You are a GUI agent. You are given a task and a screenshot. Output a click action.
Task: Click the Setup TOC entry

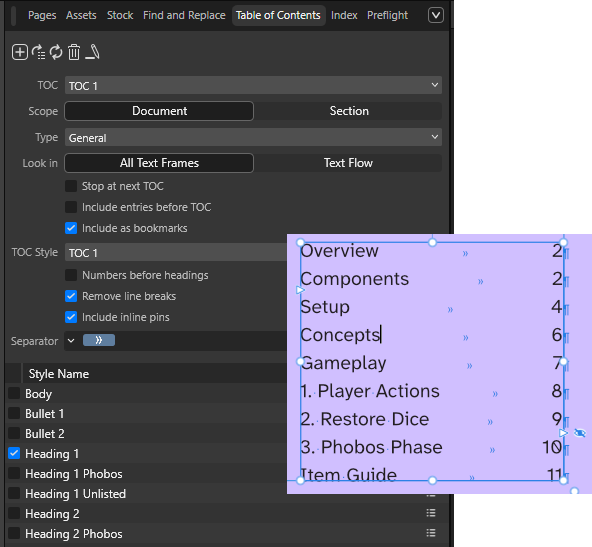pyautogui.click(x=325, y=307)
